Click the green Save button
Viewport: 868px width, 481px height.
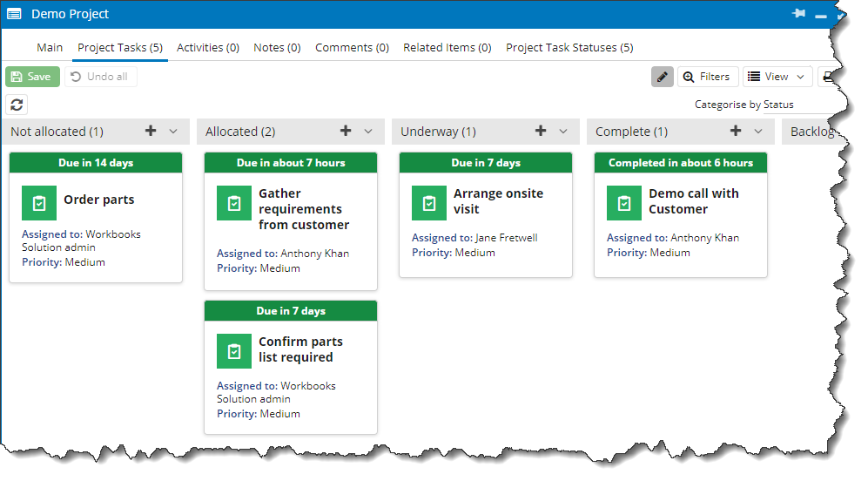pos(33,77)
